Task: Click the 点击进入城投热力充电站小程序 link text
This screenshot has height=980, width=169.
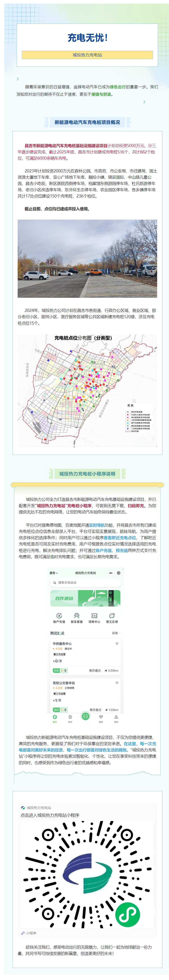Action: click(50, 815)
